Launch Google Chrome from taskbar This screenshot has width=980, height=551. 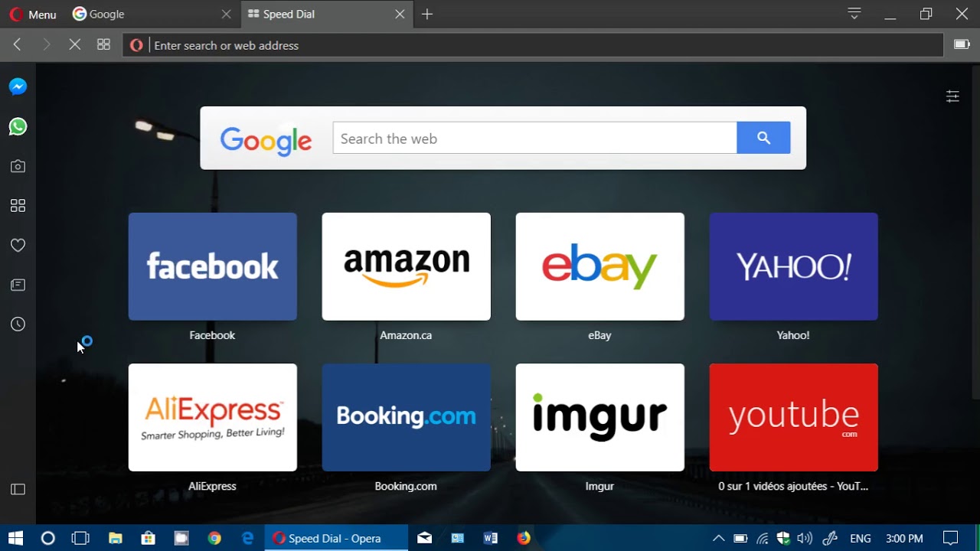click(x=214, y=538)
